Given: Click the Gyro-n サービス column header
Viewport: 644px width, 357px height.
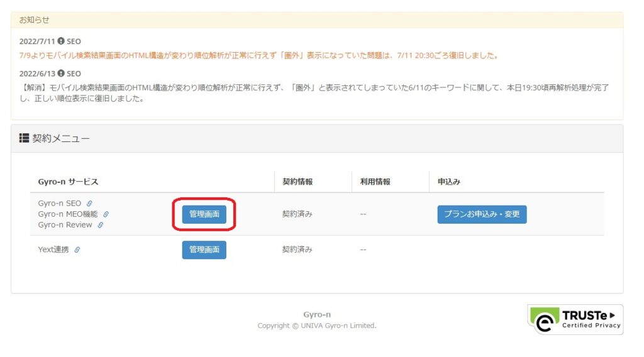Looking at the screenshot, I should [x=68, y=182].
